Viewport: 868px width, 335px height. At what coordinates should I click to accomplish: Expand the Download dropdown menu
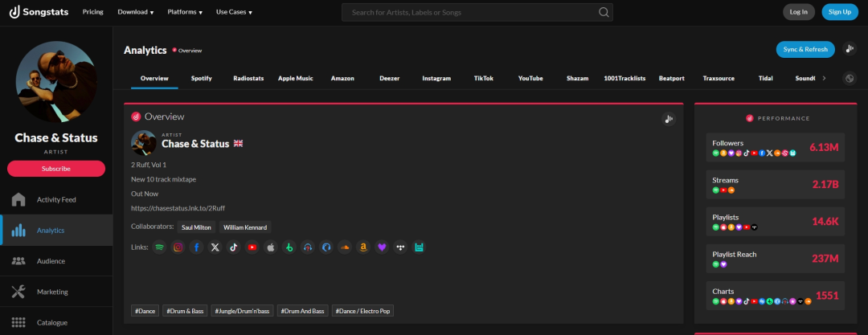(x=136, y=12)
